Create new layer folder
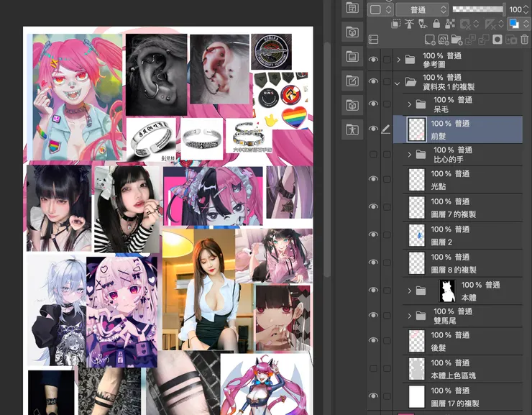The width and height of the screenshot is (532, 415). [457, 40]
